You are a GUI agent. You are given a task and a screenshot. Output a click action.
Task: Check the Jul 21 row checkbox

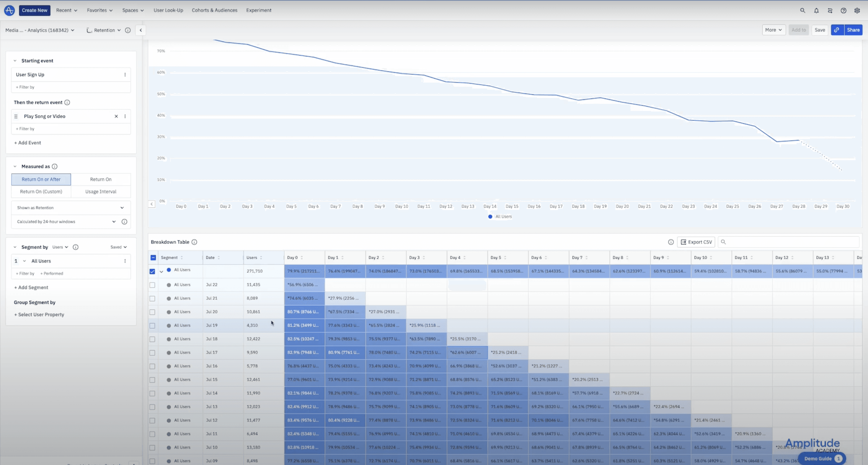tap(152, 299)
